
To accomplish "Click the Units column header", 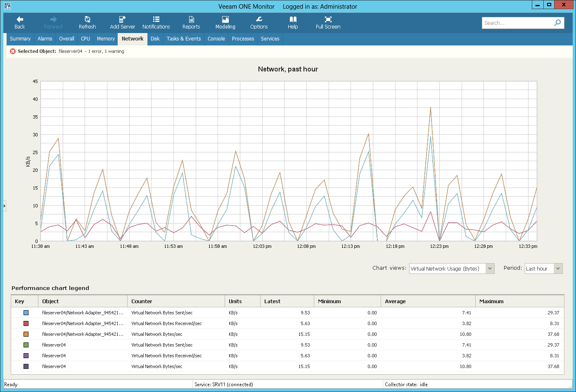I will click(x=242, y=301).
